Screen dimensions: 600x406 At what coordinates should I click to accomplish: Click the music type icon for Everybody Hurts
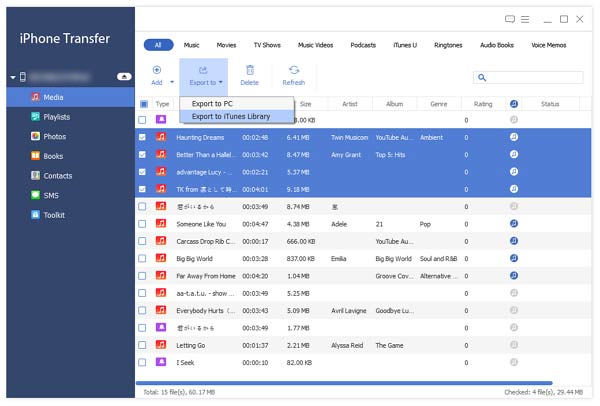[161, 310]
